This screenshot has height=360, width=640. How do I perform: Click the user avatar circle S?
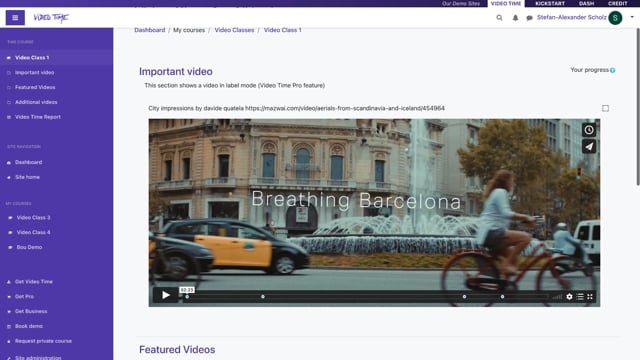(x=615, y=18)
